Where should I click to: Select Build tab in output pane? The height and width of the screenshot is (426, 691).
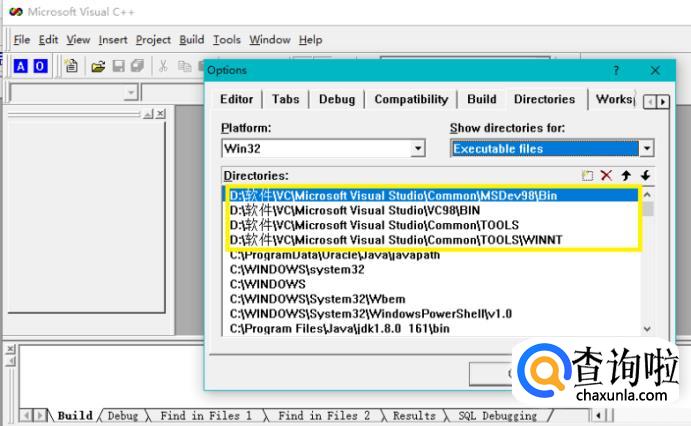[75, 415]
